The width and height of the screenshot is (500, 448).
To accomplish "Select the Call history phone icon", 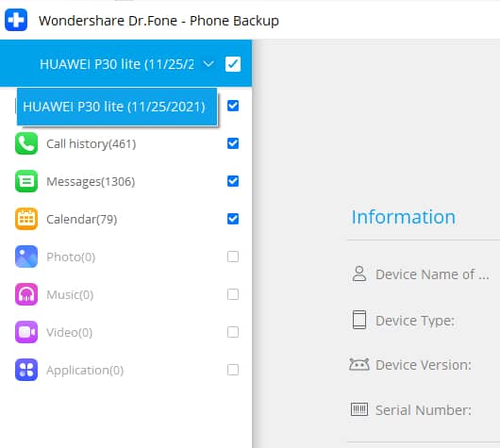I will coord(26,143).
